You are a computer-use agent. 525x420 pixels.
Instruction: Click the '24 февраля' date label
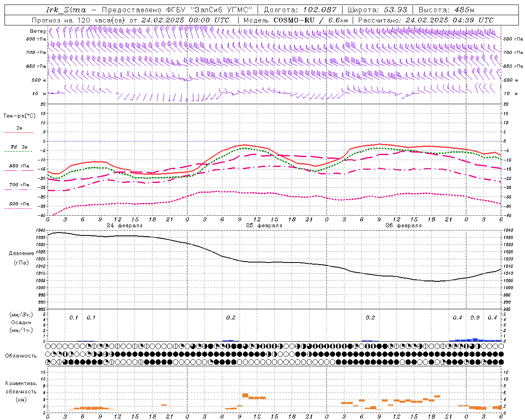point(125,226)
